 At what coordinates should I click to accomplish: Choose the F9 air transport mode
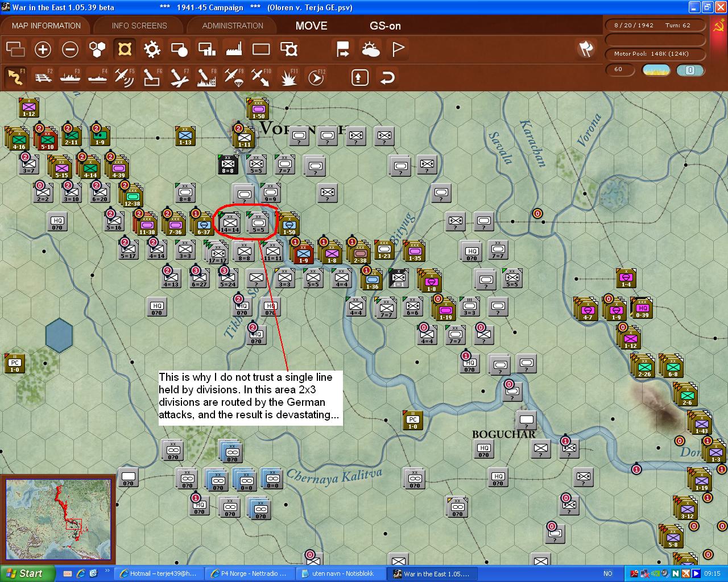233,77
